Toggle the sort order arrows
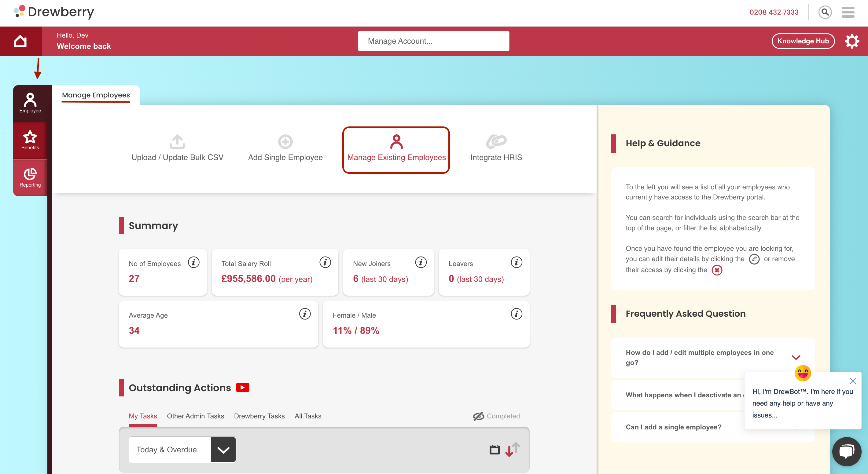 [512, 450]
